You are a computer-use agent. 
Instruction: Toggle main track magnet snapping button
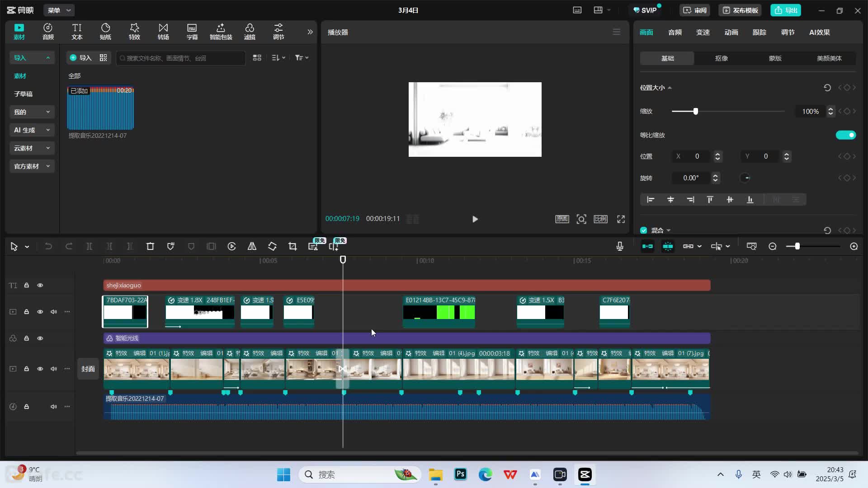[647, 246]
